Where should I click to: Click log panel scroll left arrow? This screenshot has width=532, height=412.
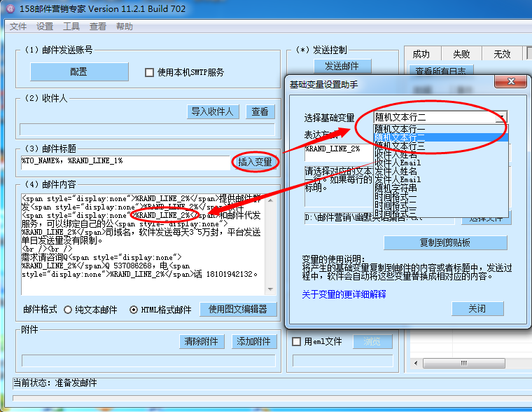(x=416, y=363)
